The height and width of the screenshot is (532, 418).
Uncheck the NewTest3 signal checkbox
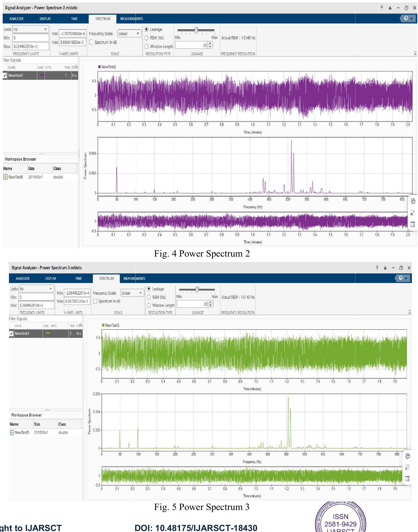(11, 334)
